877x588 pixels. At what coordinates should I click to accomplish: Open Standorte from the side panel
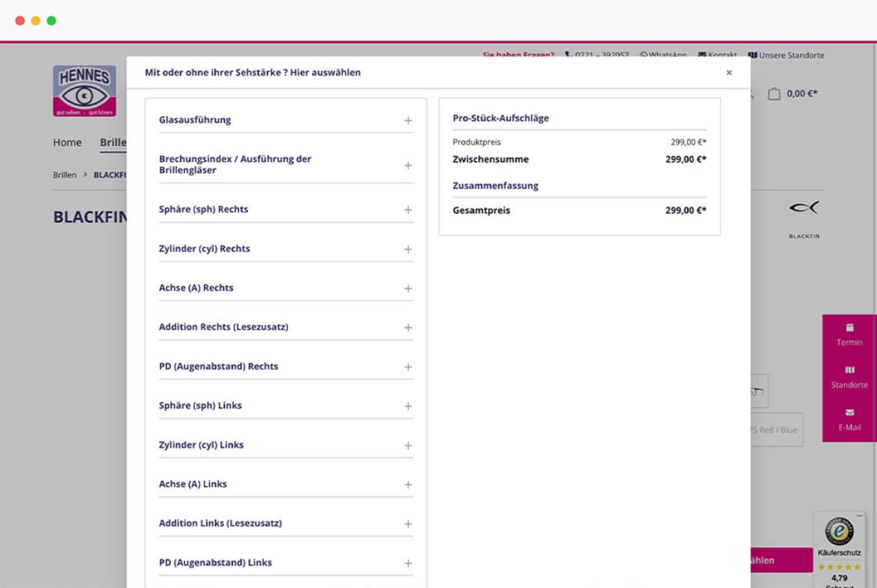click(849, 377)
